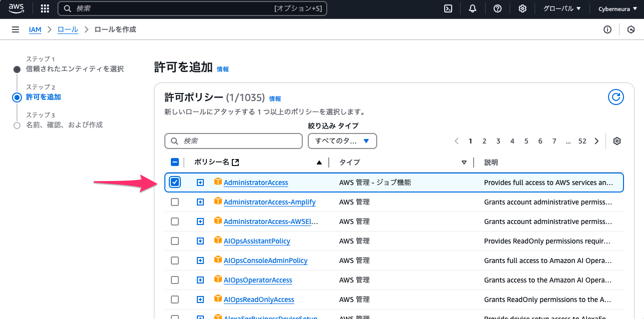Open the IAM breadcrumb link

35,29
